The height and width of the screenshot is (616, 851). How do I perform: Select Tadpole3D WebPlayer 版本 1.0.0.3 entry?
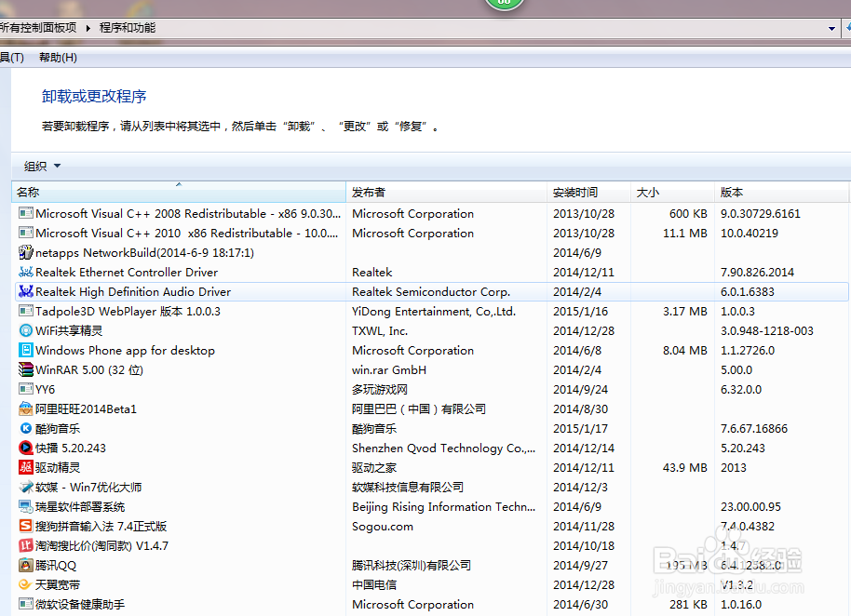(431, 311)
